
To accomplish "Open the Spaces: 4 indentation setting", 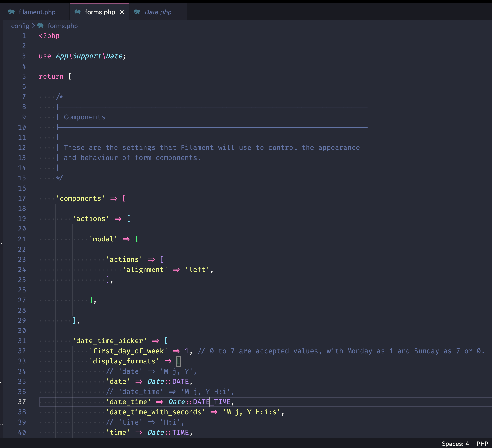I will (455, 443).
